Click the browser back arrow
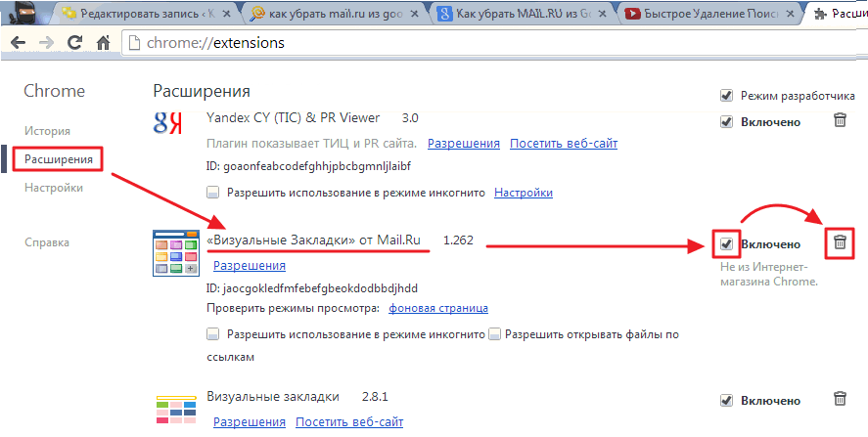 pyautogui.click(x=18, y=43)
